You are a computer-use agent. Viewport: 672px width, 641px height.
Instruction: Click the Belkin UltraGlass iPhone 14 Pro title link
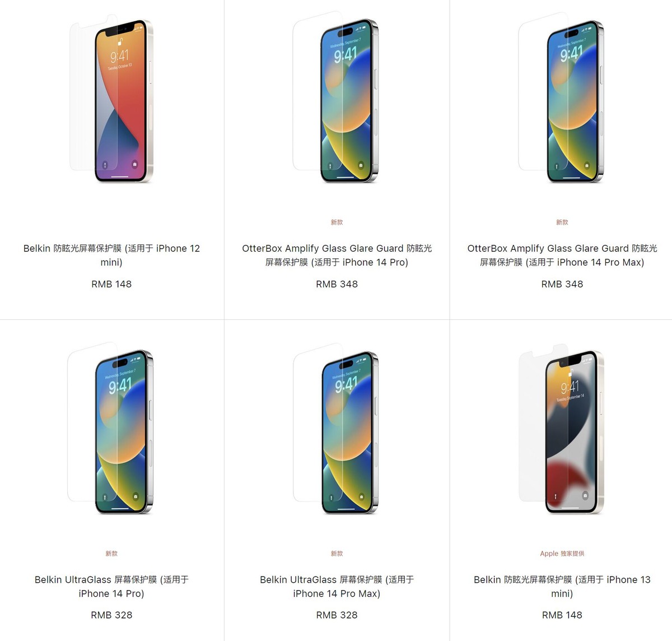(111, 586)
